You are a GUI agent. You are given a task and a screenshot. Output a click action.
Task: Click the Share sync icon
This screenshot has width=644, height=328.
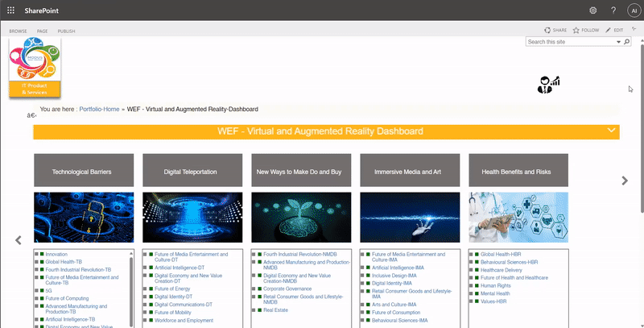pyautogui.click(x=547, y=30)
